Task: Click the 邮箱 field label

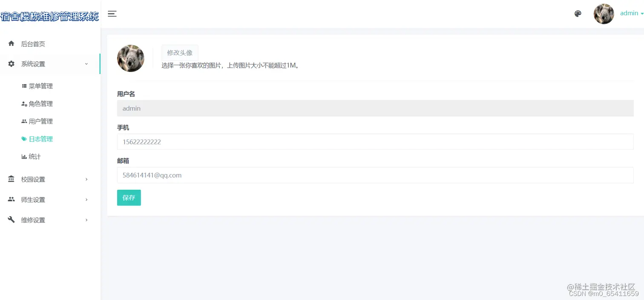Action: [123, 161]
